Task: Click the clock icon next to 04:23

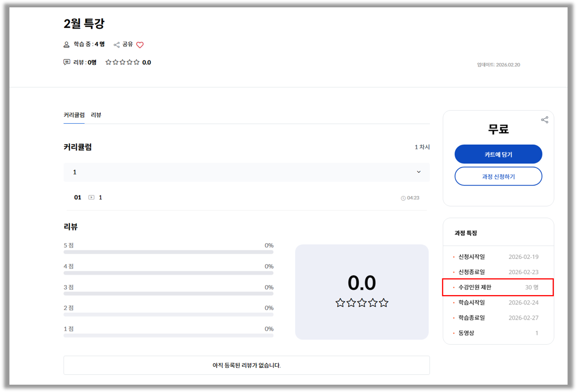Action: tap(403, 198)
